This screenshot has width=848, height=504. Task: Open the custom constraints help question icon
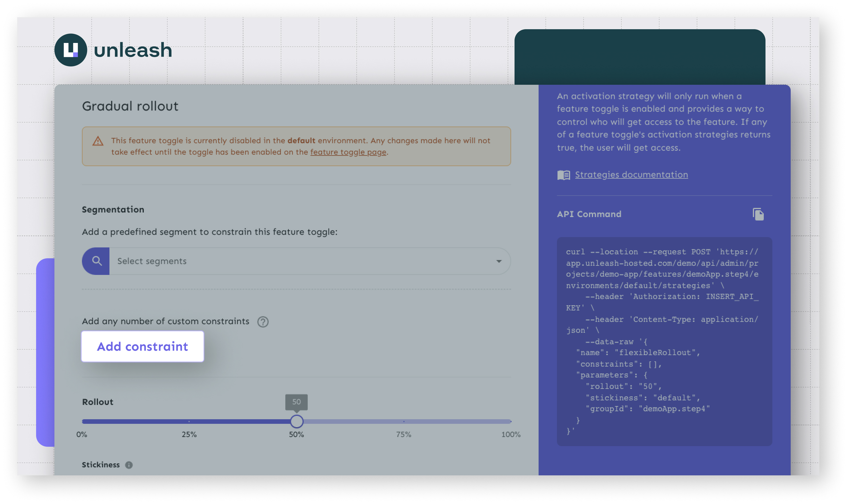pos(263,321)
